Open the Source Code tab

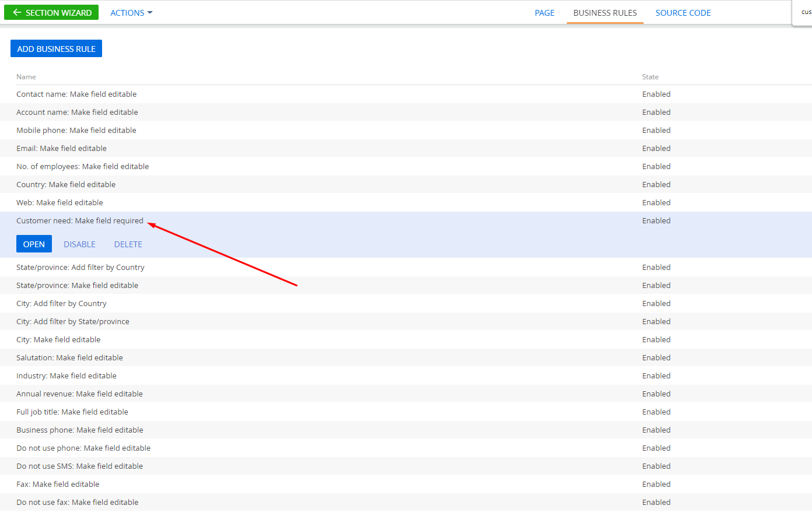(x=682, y=13)
